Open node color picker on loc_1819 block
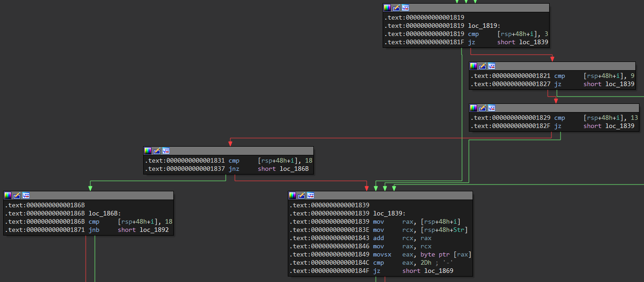The image size is (644, 282). click(387, 8)
